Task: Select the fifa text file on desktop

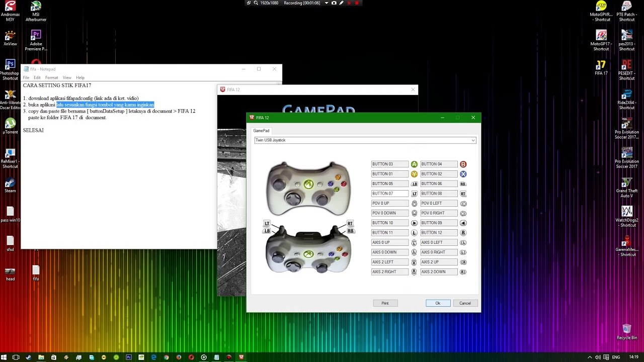Action: pyautogui.click(x=36, y=273)
